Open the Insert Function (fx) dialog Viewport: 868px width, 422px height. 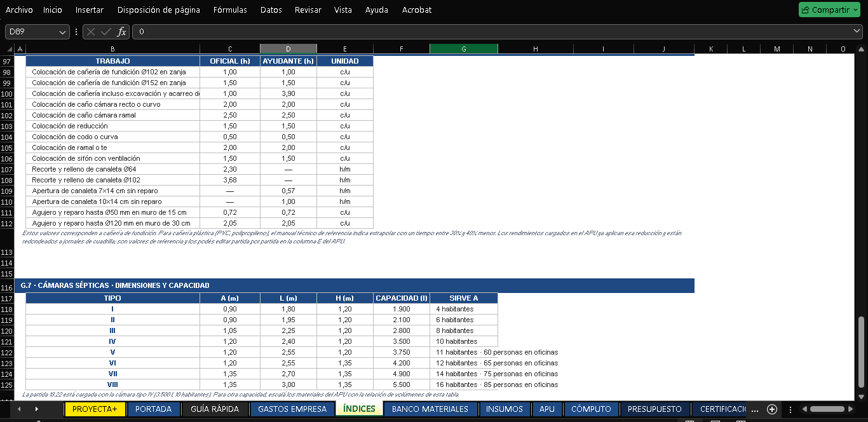121,32
